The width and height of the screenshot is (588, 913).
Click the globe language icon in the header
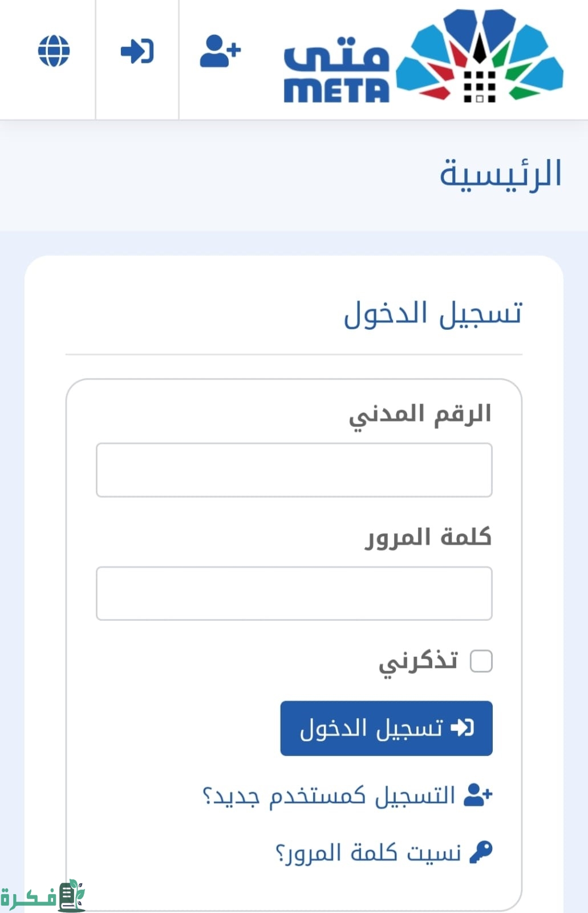click(x=54, y=51)
